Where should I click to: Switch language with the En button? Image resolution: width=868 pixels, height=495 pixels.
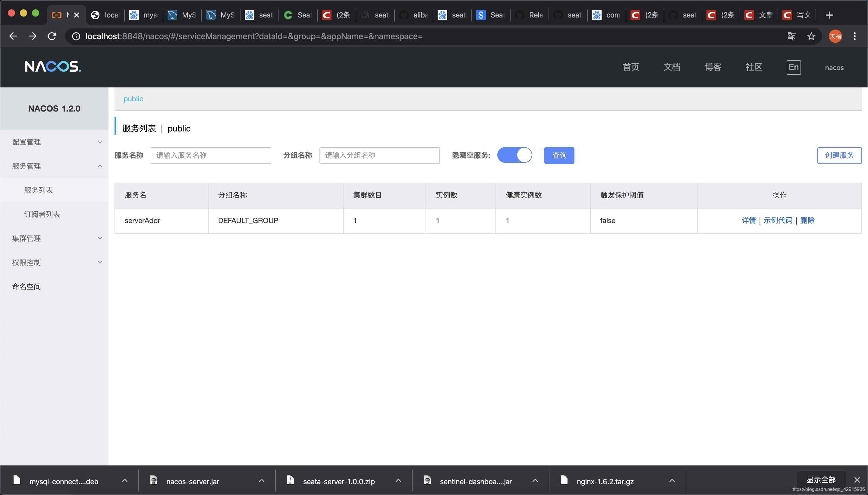(x=794, y=67)
